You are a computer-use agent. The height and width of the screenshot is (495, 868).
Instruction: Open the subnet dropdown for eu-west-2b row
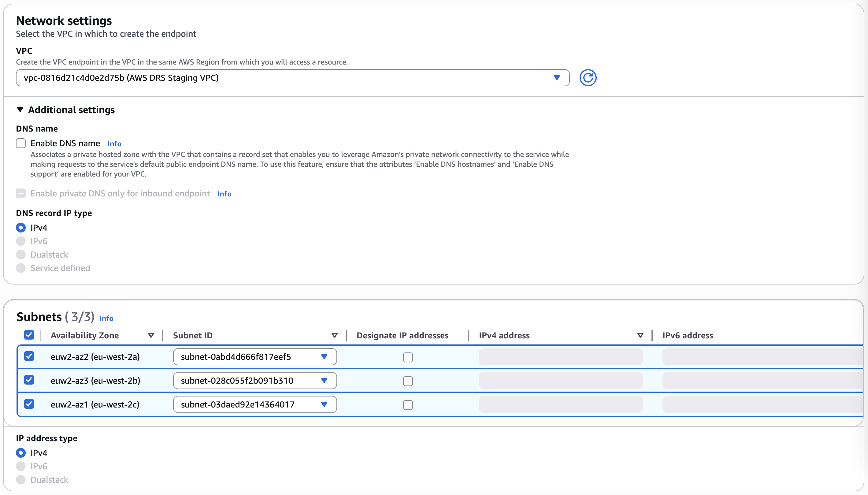[x=324, y=381]
